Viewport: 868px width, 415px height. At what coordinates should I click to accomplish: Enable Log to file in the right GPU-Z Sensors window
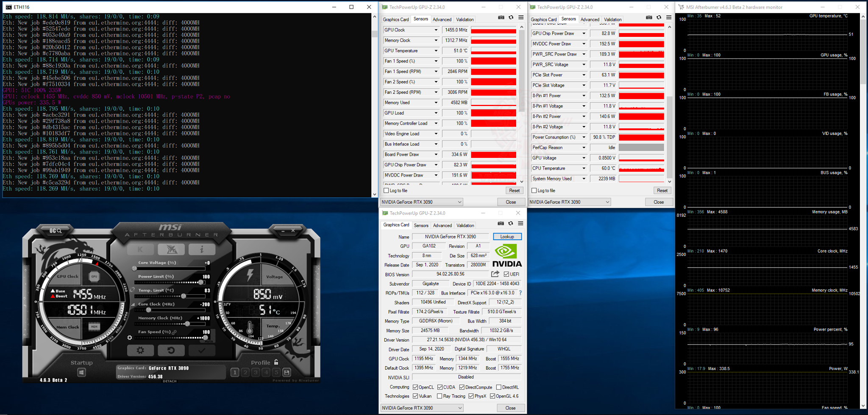tap(534, 191)
